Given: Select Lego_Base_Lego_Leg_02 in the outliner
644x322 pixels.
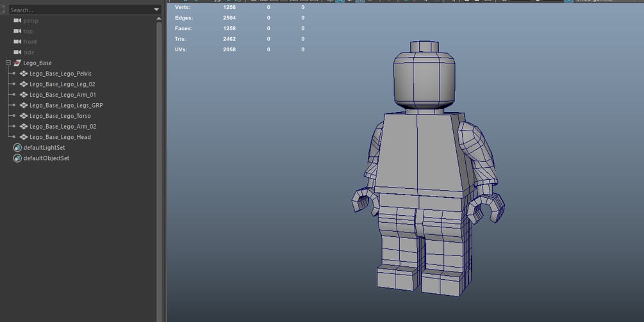Looking at the screenshot, I should tap(62, 84).
